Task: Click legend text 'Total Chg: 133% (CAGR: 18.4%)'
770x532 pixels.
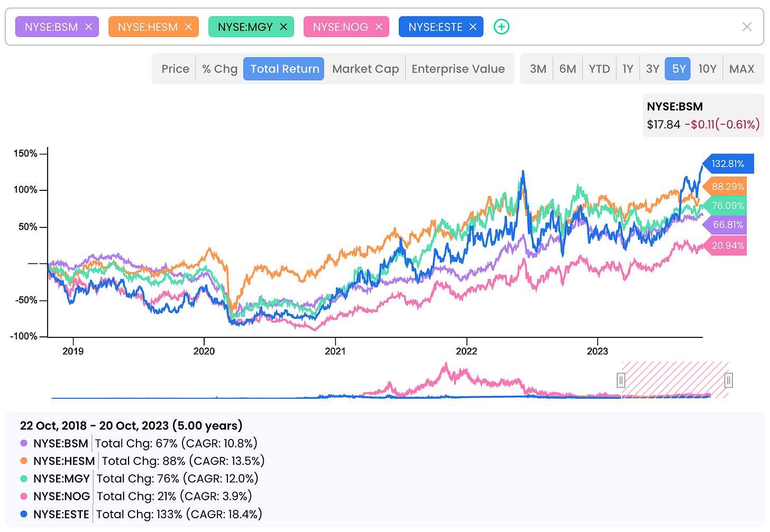Action: [x=179, y=514]
